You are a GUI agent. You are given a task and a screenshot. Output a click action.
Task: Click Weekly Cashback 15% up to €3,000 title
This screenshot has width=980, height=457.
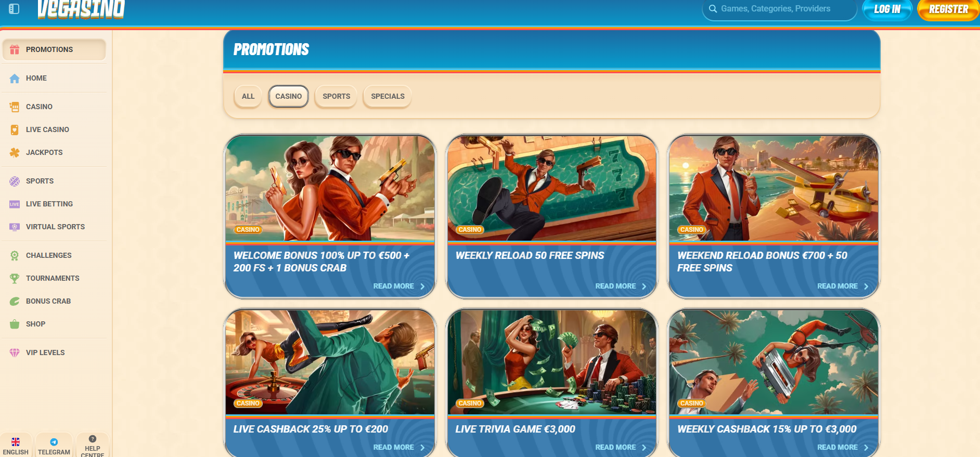pos(767,429)
